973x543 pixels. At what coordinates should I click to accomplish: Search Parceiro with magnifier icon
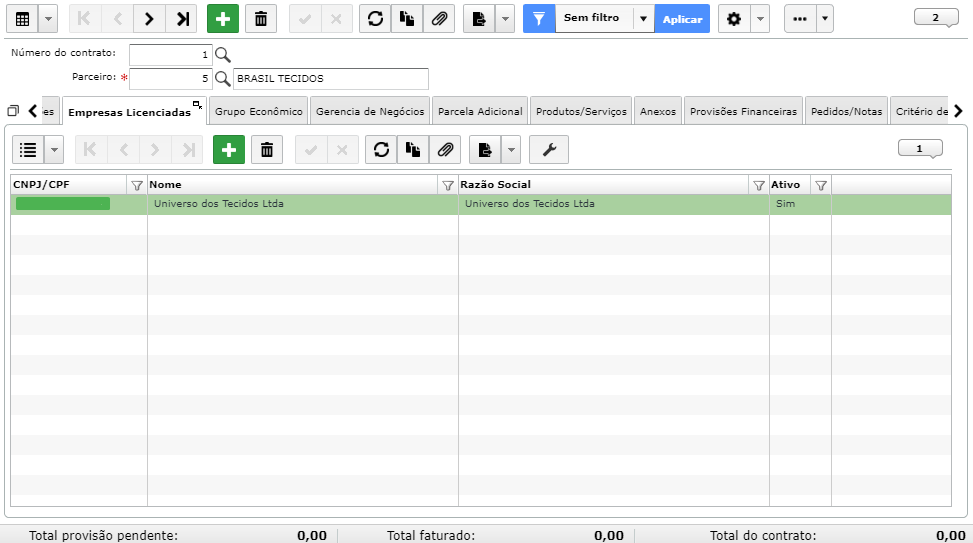pyautogui.click(x=223, y=79)
